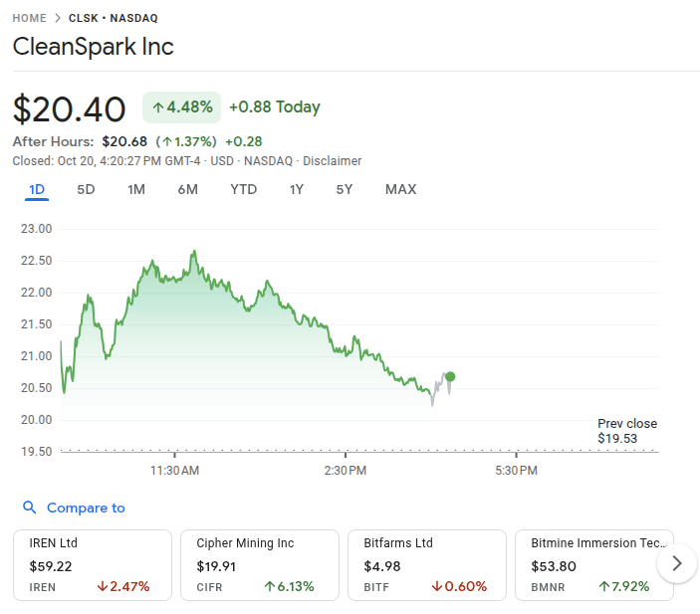Click the breadcrumb chevron after HOME

click(58, 18)
